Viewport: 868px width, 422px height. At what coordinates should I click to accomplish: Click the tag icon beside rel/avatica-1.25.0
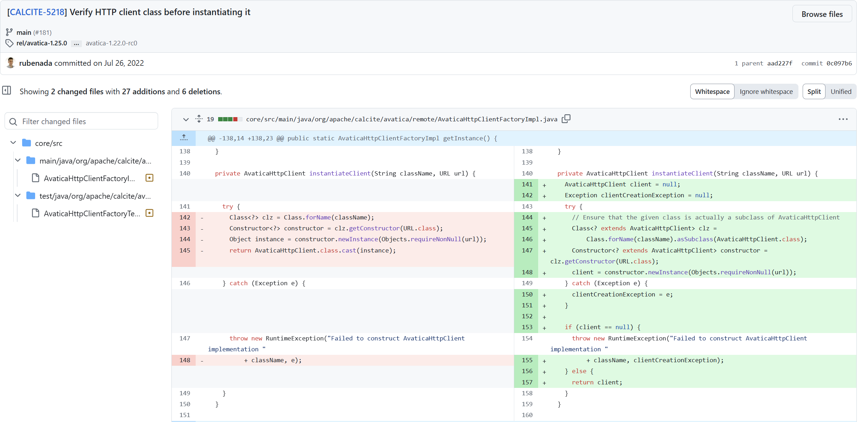(x=9, y=43)
